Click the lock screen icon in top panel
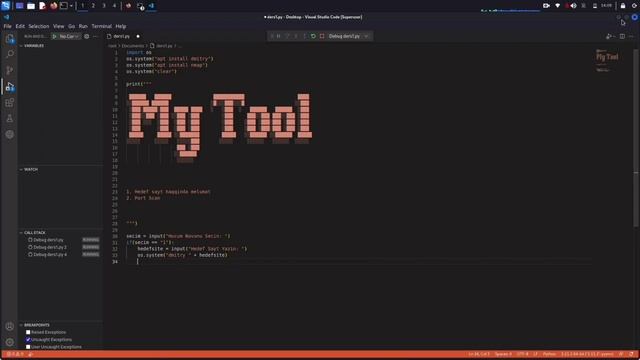 click(x=623, y=6)
